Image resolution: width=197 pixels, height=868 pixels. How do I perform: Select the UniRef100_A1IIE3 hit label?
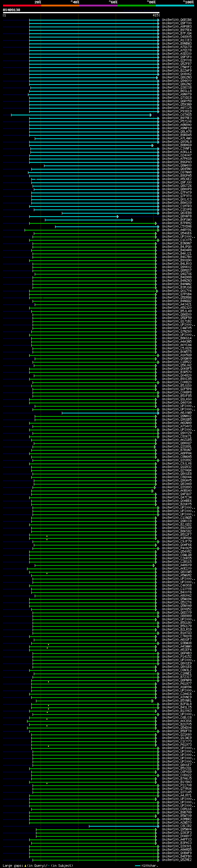pos(177,40)
